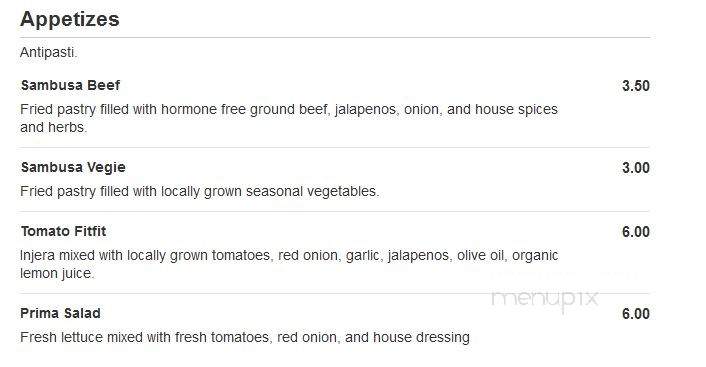Click the Tomato Fitfit price 6.00
The height and width of the screenshot is (367, 706).
636,231
